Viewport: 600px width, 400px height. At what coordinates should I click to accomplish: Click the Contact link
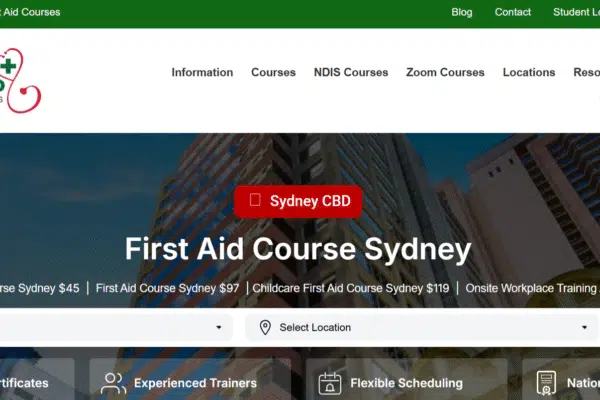click(512, 12)
